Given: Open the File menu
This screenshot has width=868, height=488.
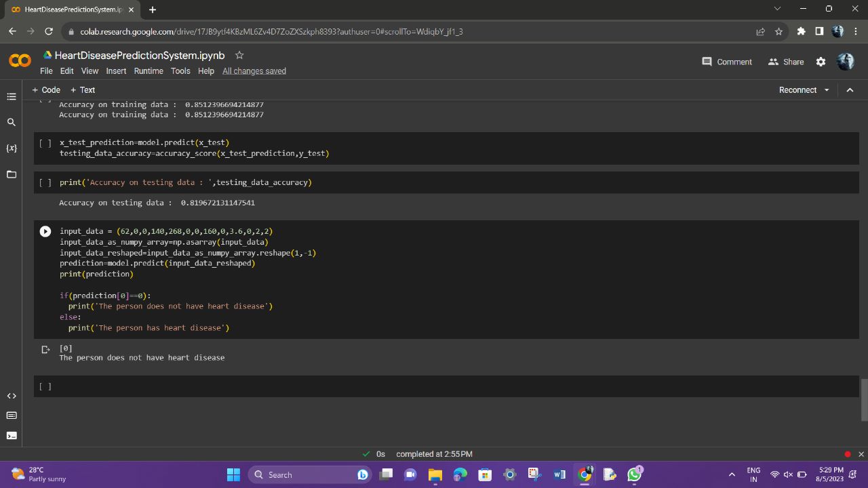Looking at the screenshot, I should pos(46,71).
